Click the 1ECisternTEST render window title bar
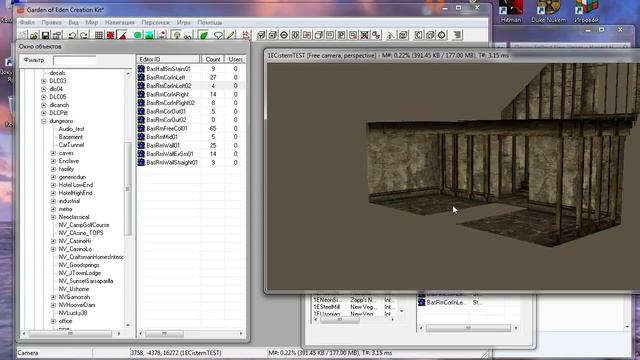The height and width of the screenshot is (360, 640). coord(452,55)
